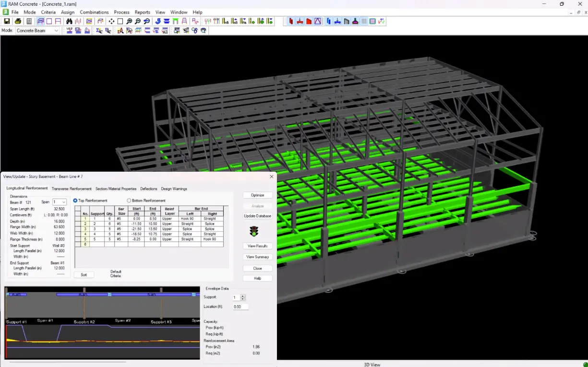
Task: Click the 10.75 End cell in row 4
Action: [153, 234]
